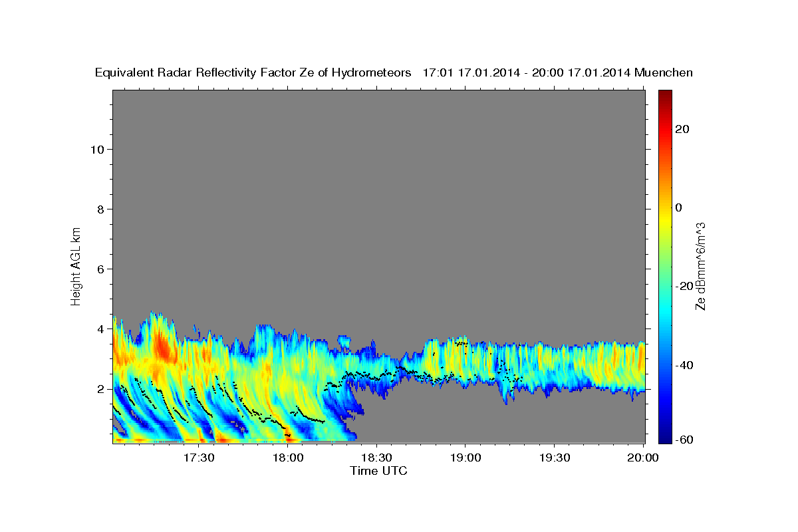
Task: Click the '6' height tick label
Action: 100,269
